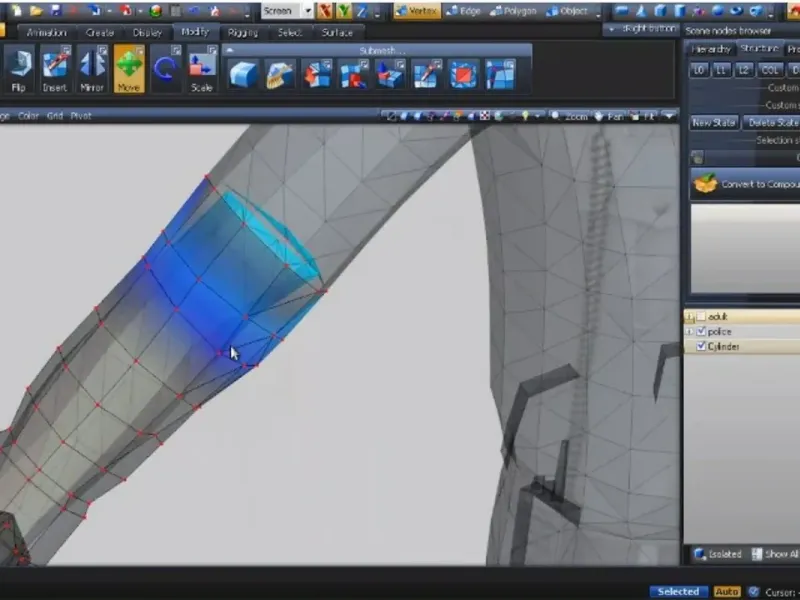Toggle the Selected mode in the status bar
Viewport: 800px width, 600px height.
678,591
